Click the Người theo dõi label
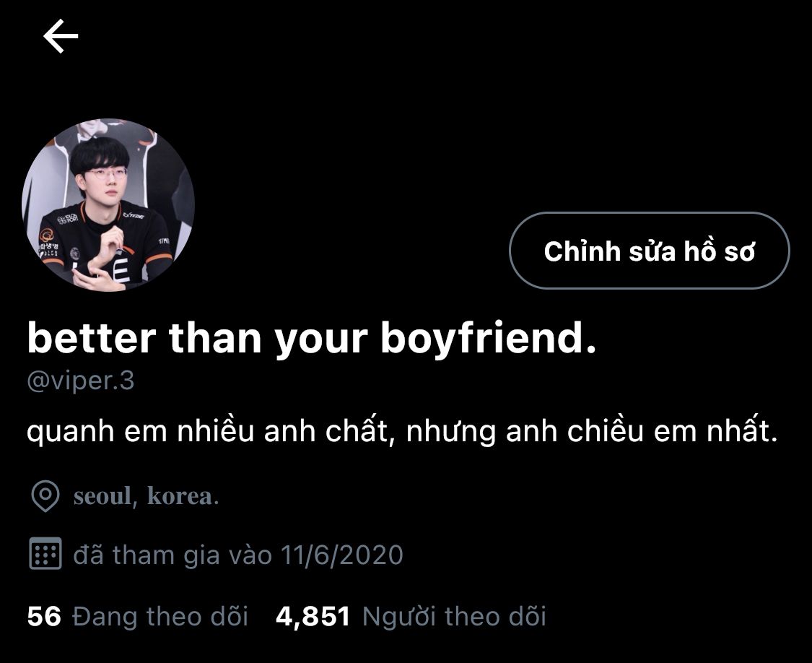The height and width of the screenshot is (663, 812). click(454, 616)
